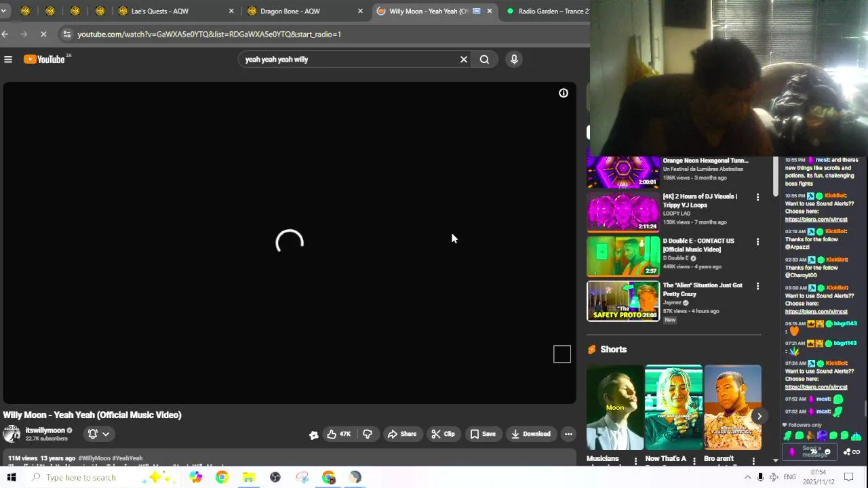Screen dimensions: 868x488
Task: Open site information icon in the address bar
Action: pos(66,34)
